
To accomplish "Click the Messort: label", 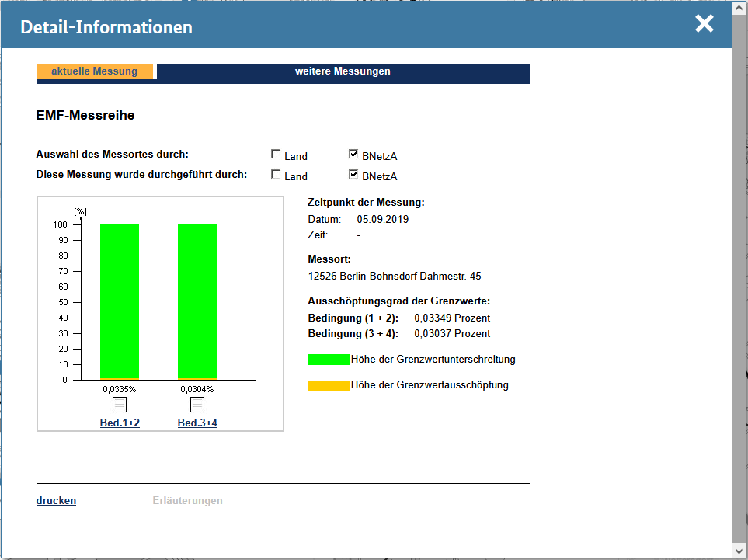I will 329,259.
